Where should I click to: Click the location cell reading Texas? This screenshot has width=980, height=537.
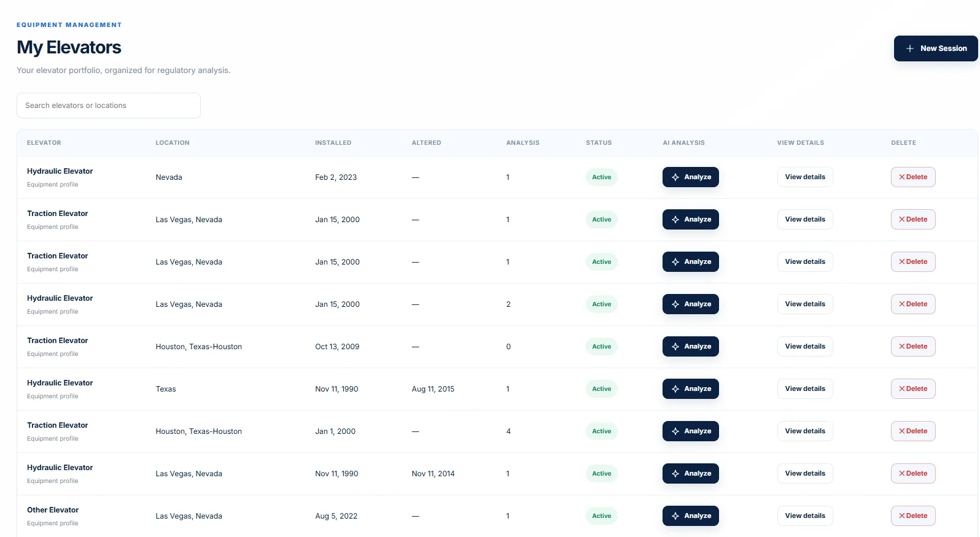click(x=166, y=389)
